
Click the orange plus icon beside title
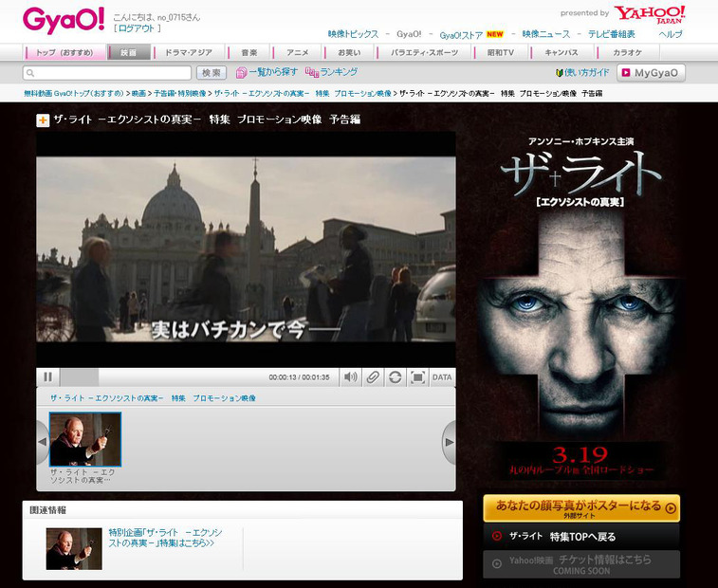[x=43, y=120]
